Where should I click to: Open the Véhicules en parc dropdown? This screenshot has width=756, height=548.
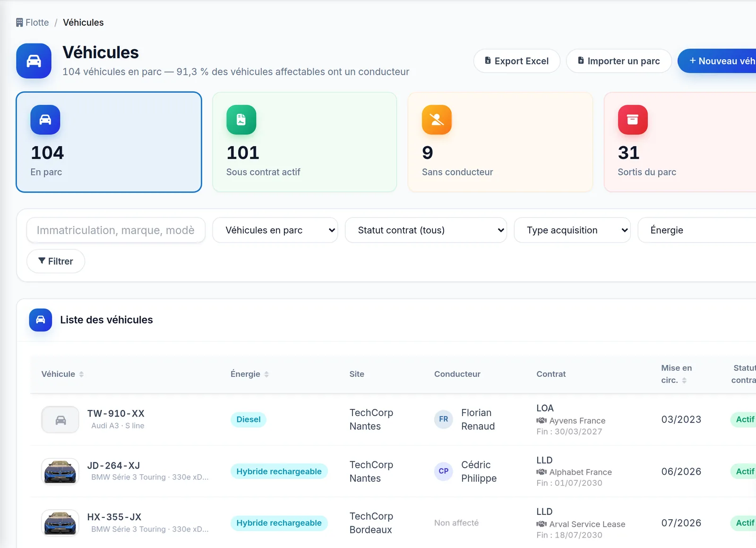click(x=275, y=230)
